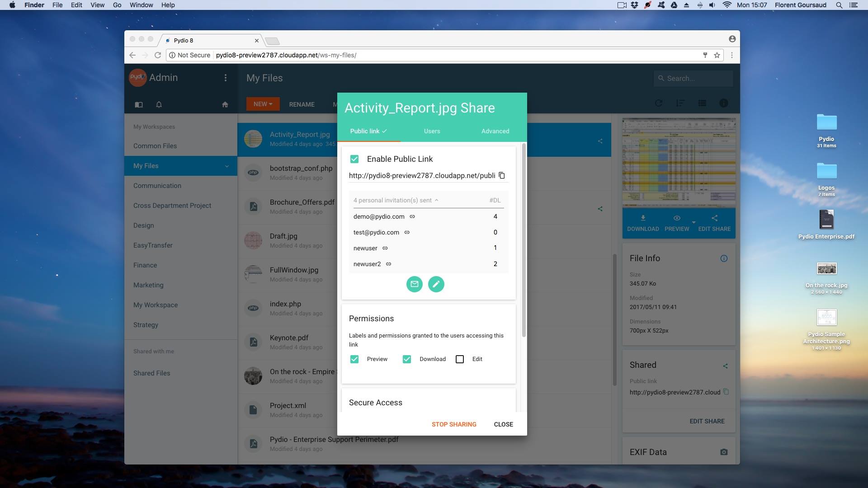The width and height of the screenshot is (868, 488).
Task: Click link icon beside newuser2
Action: click(388, 264)
